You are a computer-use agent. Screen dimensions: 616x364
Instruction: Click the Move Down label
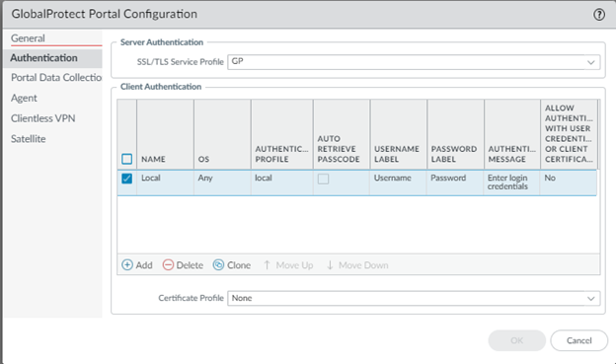tap(363, 265)
